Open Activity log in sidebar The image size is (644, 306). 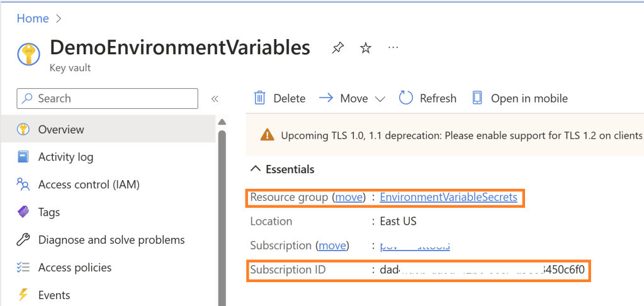(x=65, y=157)
